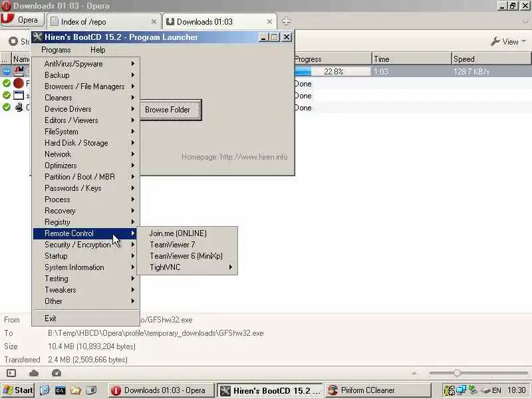Switch to Hiren's BootCD taskbar button
Viewport: 532px width, 399px height.
270,390
